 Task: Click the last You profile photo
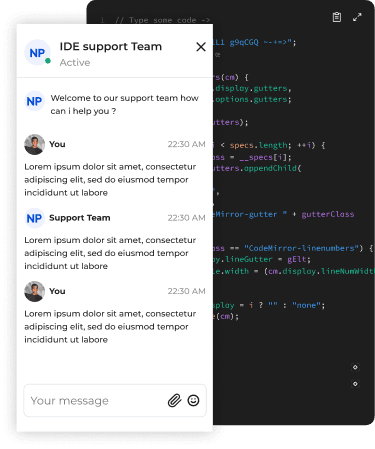coord(34,291)
